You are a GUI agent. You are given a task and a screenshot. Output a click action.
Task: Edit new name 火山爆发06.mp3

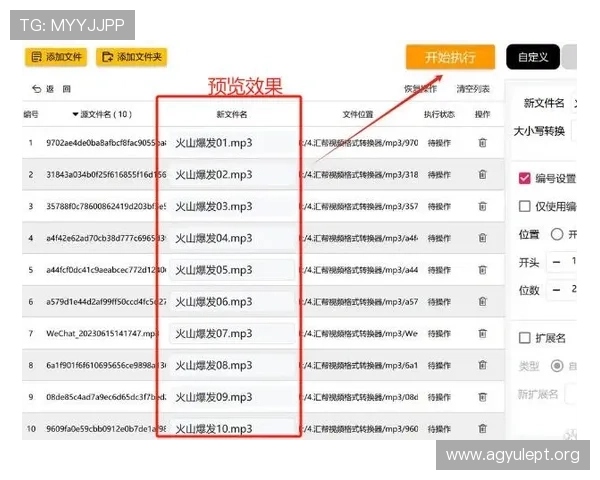pyautogui.click(x=232, y=302)
